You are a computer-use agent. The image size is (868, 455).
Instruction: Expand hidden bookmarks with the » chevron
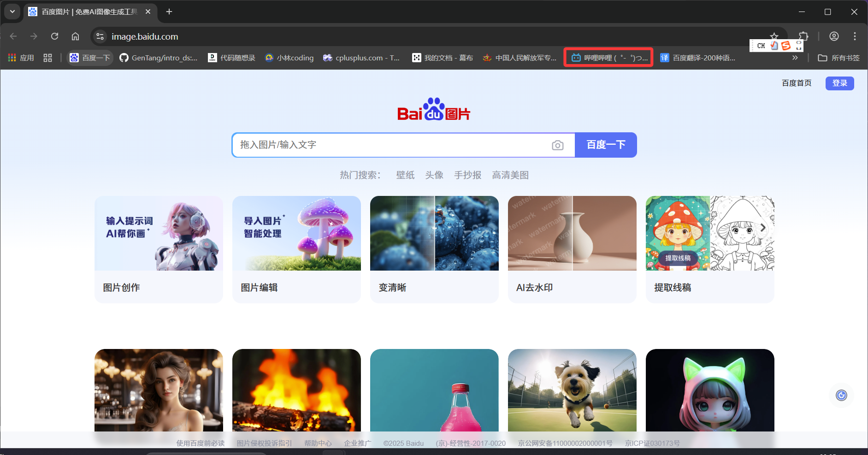[795, 58]
